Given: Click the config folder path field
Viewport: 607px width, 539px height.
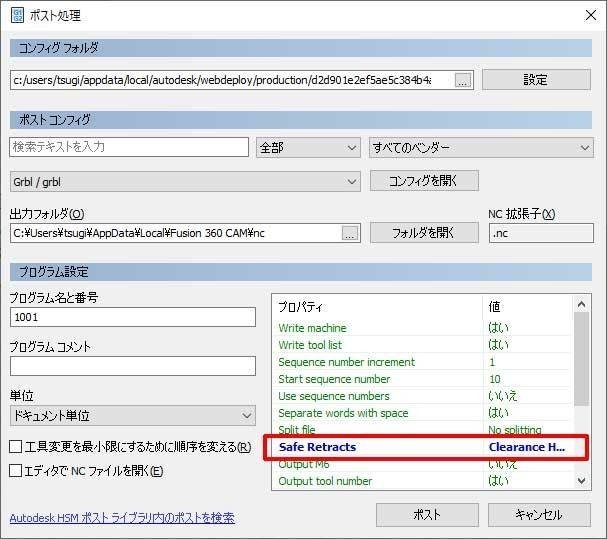Looking at the screenshot, I should (x=231, y=80).
